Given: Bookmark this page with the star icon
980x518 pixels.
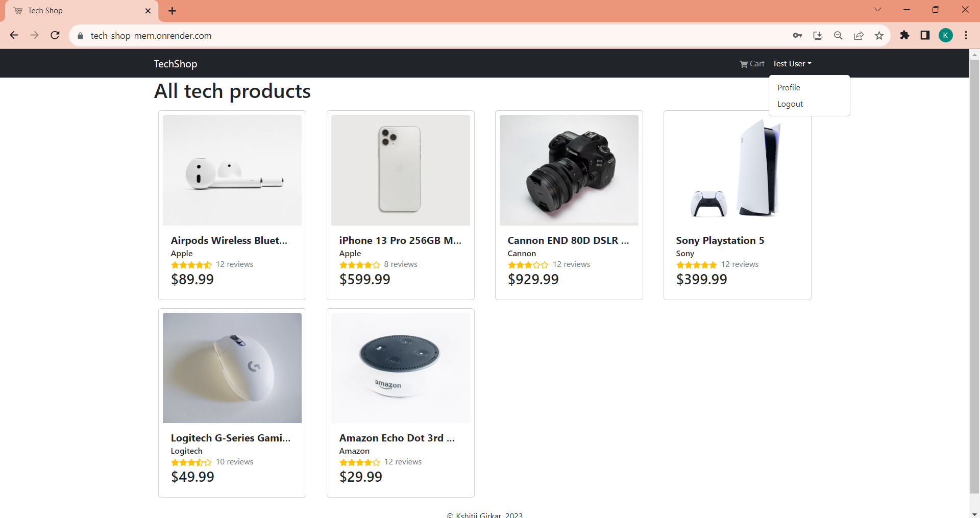Looking at the screenshot, I should pyautogui.click(x=879, y=35).
